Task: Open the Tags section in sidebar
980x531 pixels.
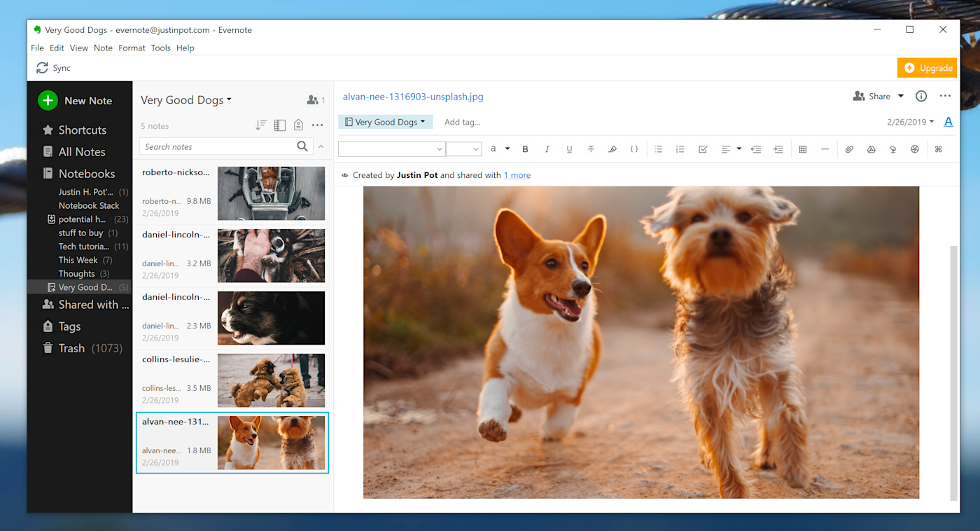Action: (x=62, y=326)
